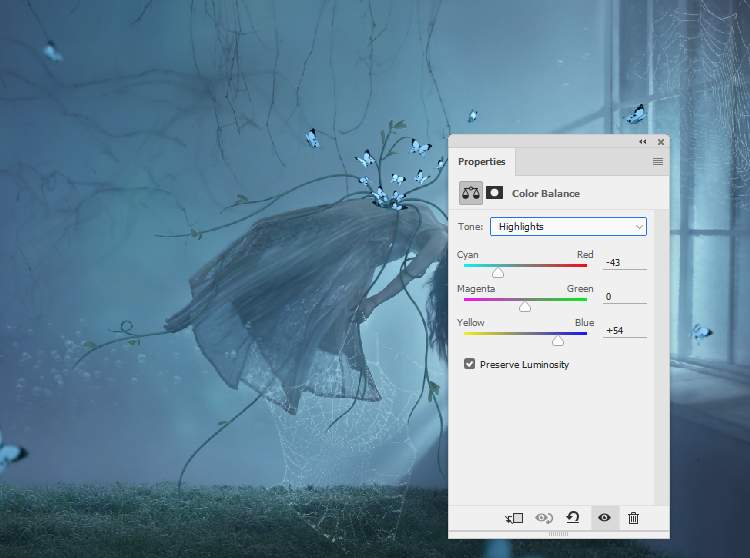Click the Cyan-Red value field showing -43

(625, 262)
